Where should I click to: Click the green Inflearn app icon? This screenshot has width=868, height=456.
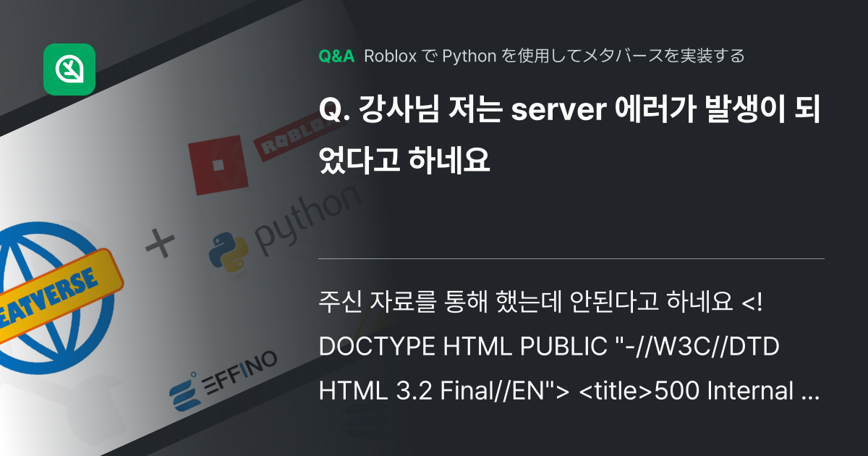coord(70,70)
